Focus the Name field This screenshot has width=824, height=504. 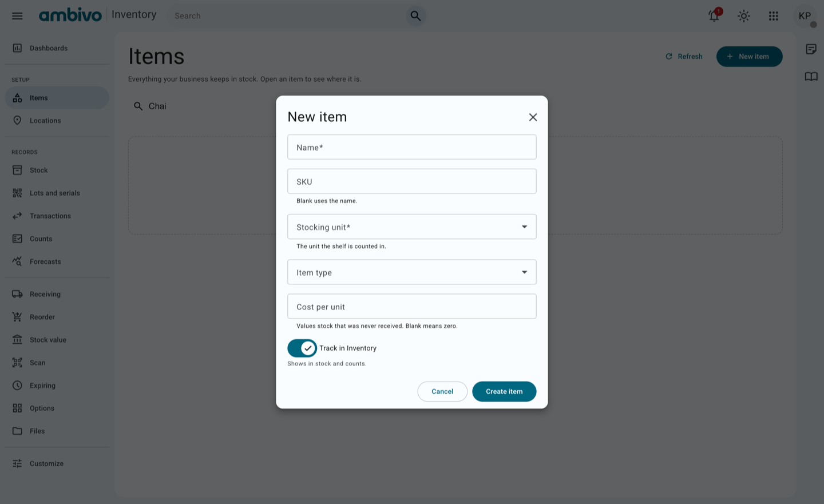pos(411,147)
